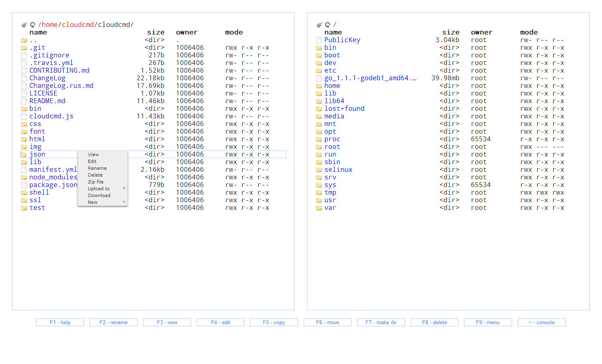The width and height of the screenshot is (602, 364).
Task: Navigate to the first cloudcmd path segment
Action: click(x=78, y=25)
